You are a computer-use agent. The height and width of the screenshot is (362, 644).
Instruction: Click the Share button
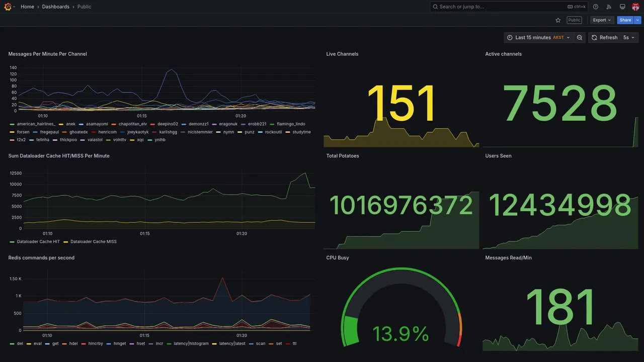[625, 20]
